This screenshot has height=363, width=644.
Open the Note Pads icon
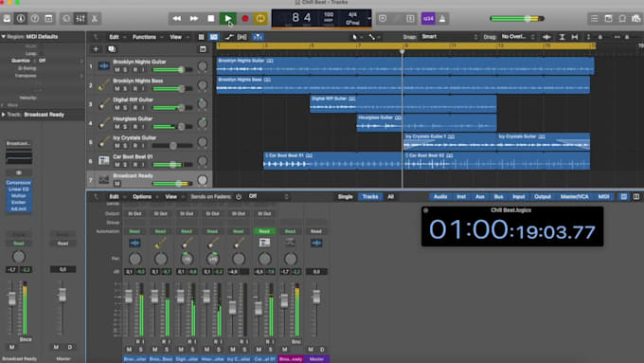[x=608, y=19]
